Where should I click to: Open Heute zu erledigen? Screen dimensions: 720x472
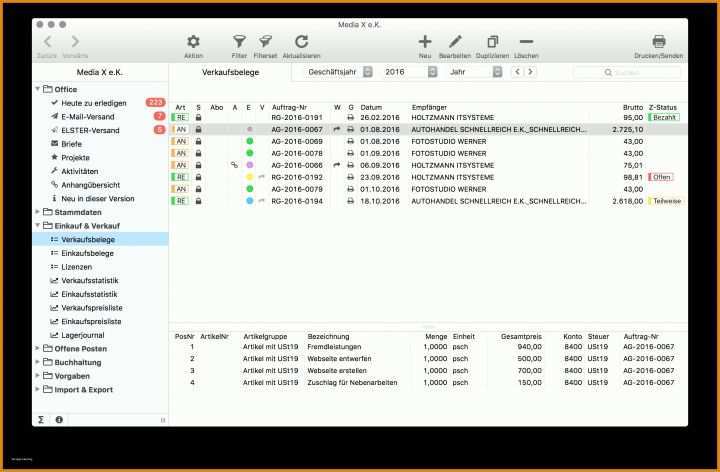click(94, 103)
